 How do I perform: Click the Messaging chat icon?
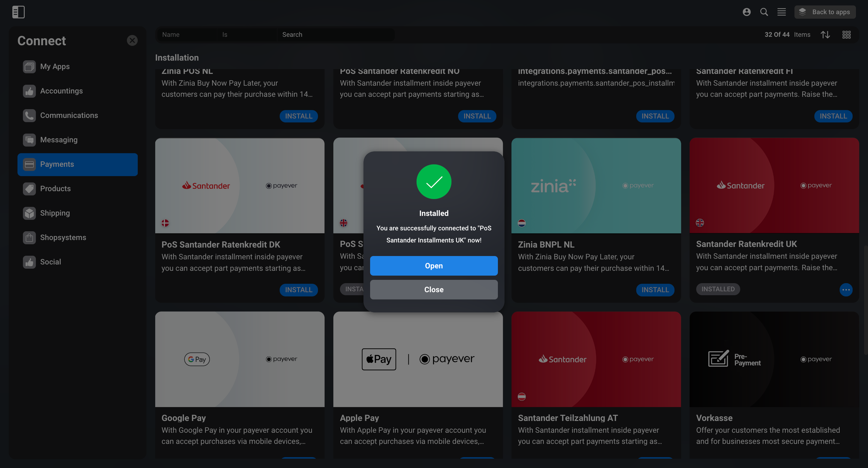tap(29, 140)
